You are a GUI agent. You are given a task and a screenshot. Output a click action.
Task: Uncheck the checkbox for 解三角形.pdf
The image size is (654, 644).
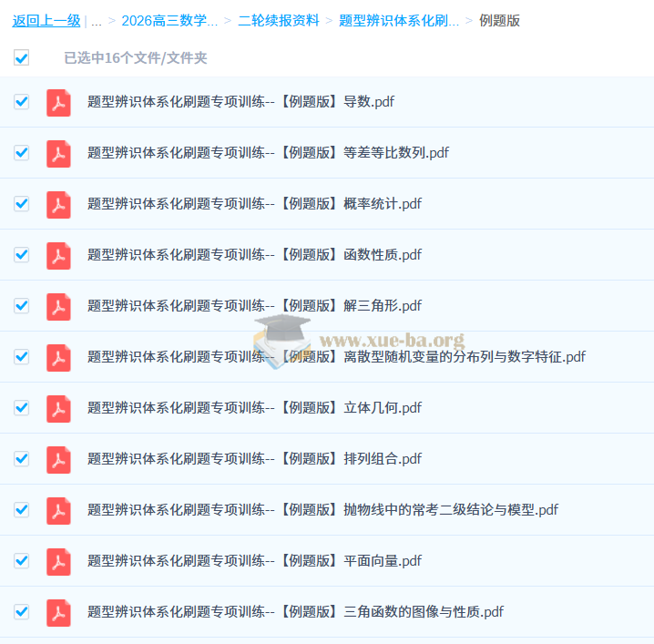click(21, 306)
